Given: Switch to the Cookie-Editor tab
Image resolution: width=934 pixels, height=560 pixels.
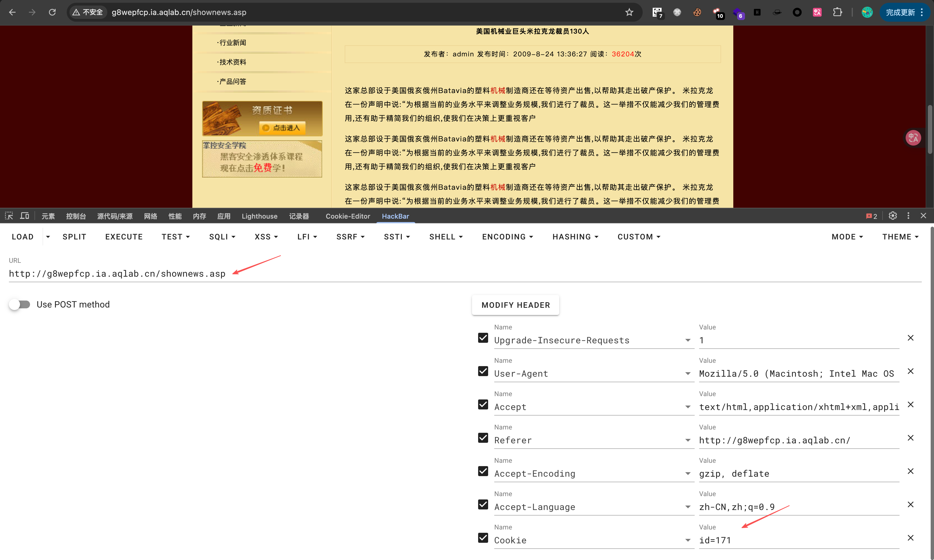Looking at the screenshot, I should pyautogui.click(x=348, y=216).
